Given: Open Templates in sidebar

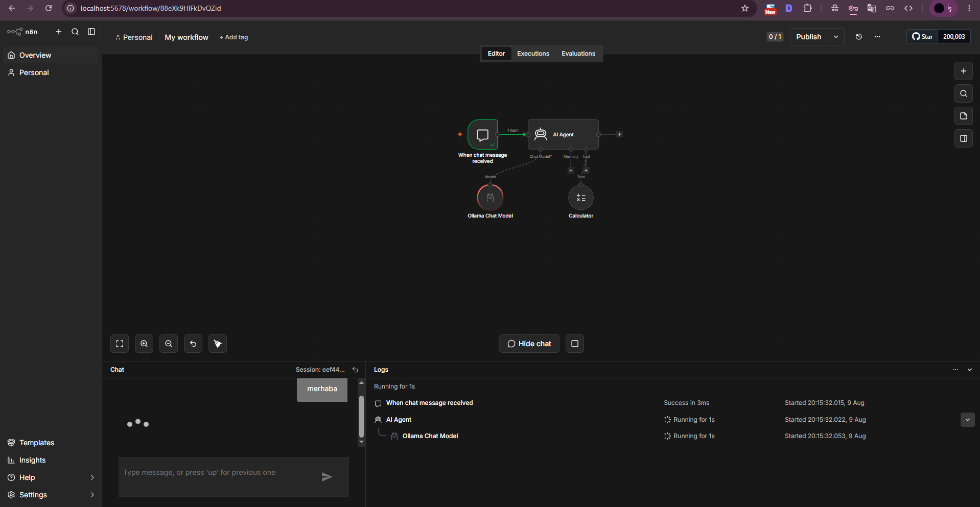Looking at the screenshot, I should [x=51, y=443].
